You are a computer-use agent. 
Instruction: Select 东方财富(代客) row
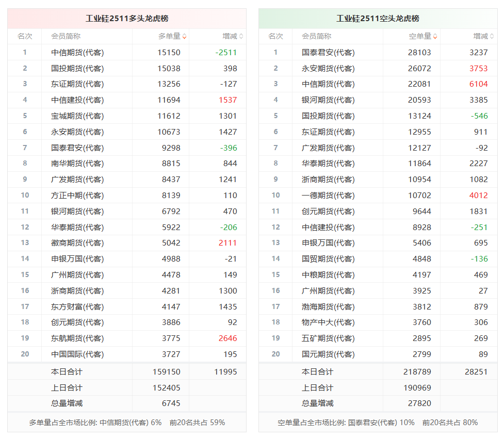click(127, 307)
